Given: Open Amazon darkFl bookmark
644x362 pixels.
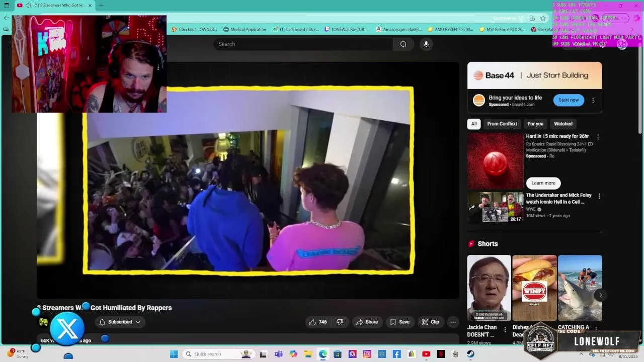Looking at the screenshot, I should point(399,29).
